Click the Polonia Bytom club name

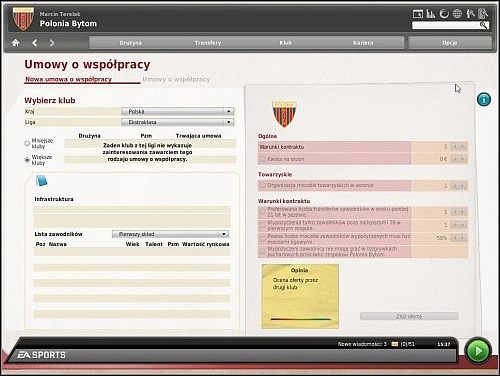[68, 24]
